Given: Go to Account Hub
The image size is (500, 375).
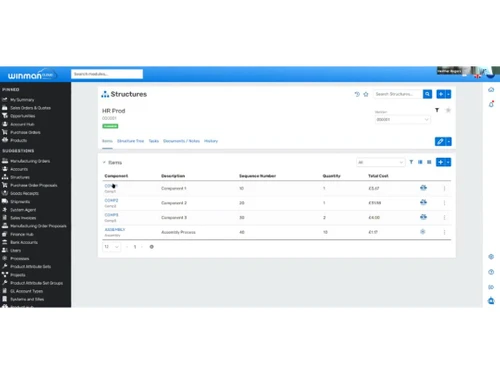Looking at the screenshot, I should (x=22, y=124).
